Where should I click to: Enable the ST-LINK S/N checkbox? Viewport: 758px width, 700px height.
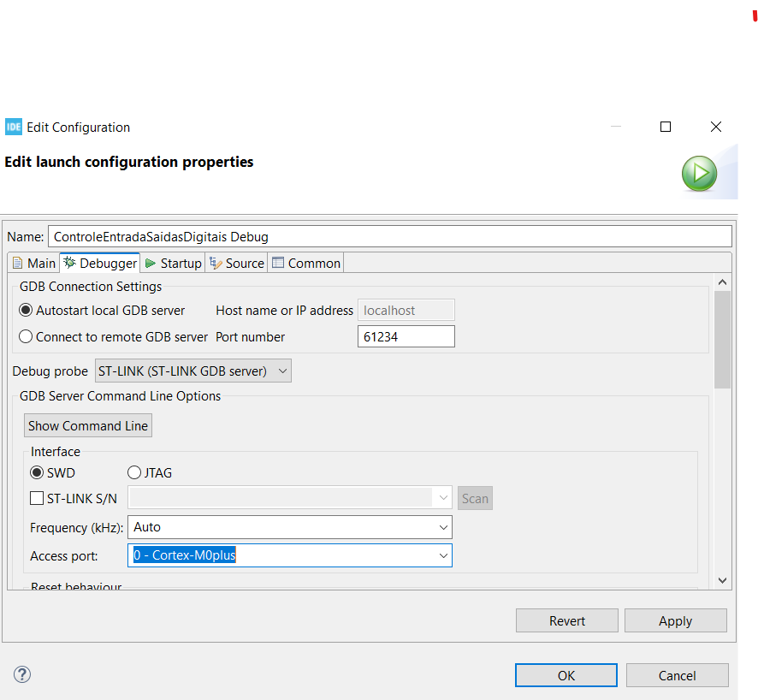37,498
